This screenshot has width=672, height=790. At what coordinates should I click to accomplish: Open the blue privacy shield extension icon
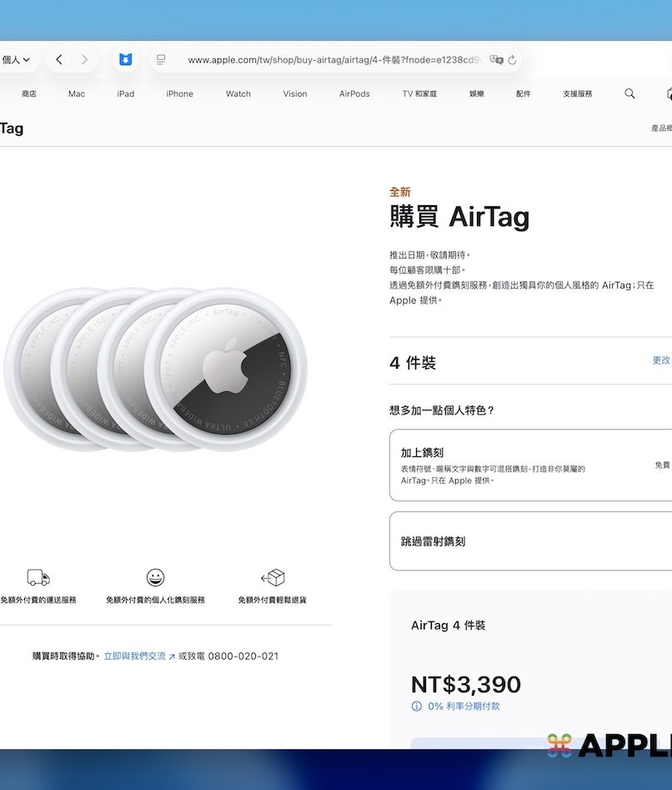click(x=125, y=60)
